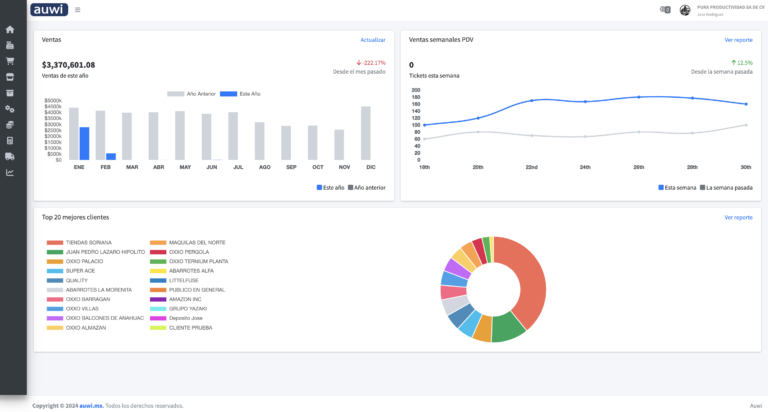This screenshot has height=412, width=768.
Task: Open 'Ver reporte' in Ventas semanales PDV
Action: pyautogui.click(x=738, y=40)
